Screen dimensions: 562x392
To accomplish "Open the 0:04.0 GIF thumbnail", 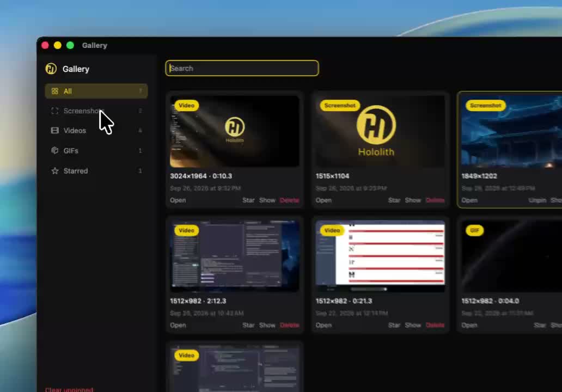I will pyautogui.click(x=511, y=256).
